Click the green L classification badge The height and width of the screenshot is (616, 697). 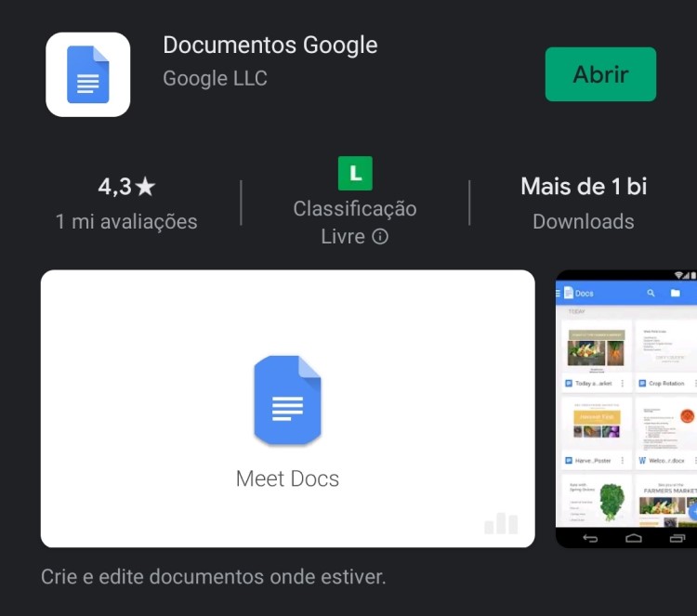[355, 174]
